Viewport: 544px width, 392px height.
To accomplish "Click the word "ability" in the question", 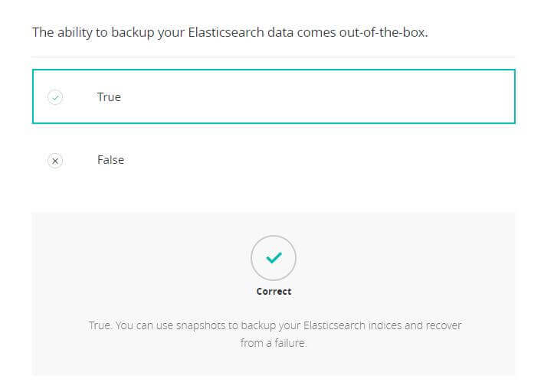I will click(x=78, y=33).
